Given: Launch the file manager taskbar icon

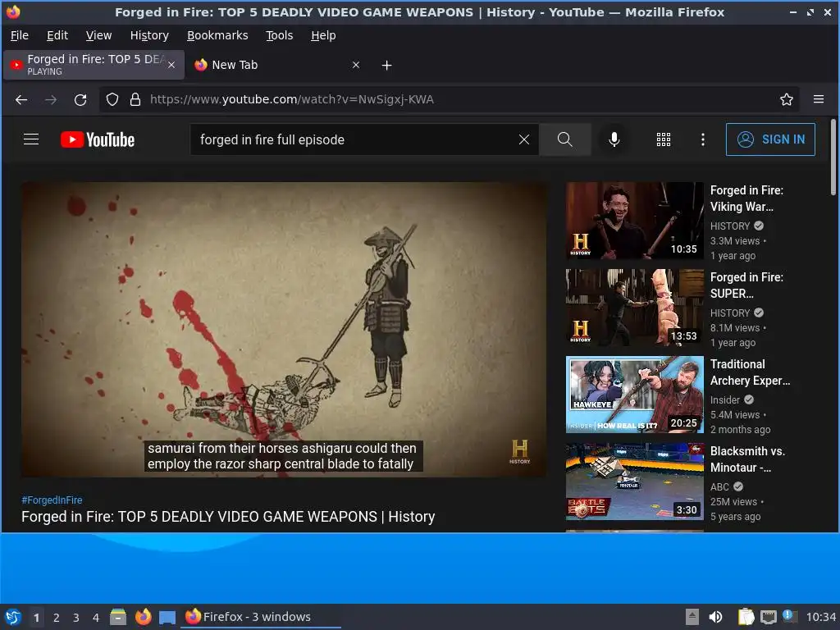Looking at the screenshot, I should pyautogui.click(x=118, y=617).
